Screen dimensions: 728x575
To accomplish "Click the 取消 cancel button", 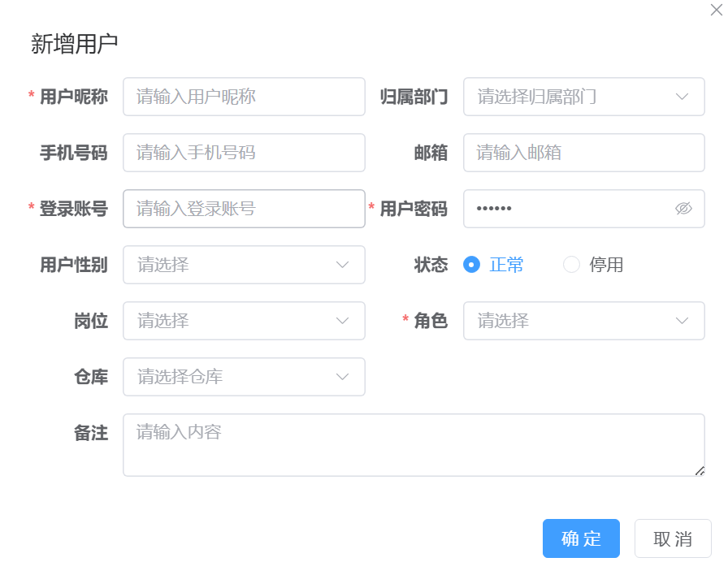I will pyautogui.click(x=673, y=538).
